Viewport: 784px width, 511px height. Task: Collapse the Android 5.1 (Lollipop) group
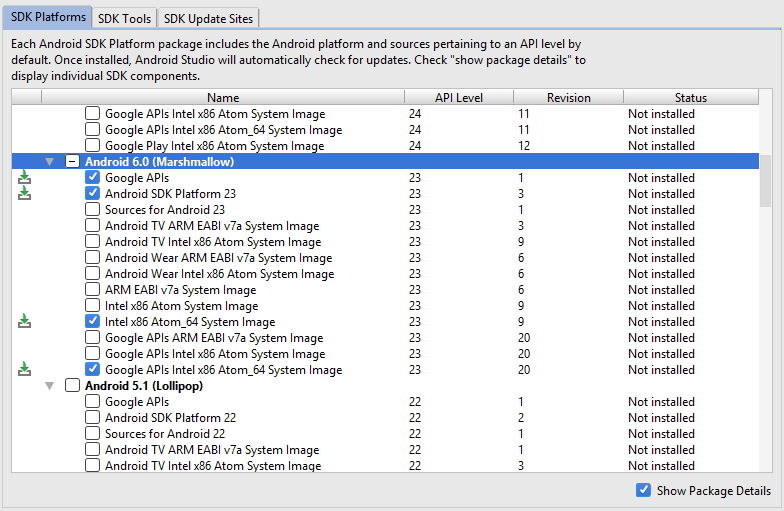[49, 386]
